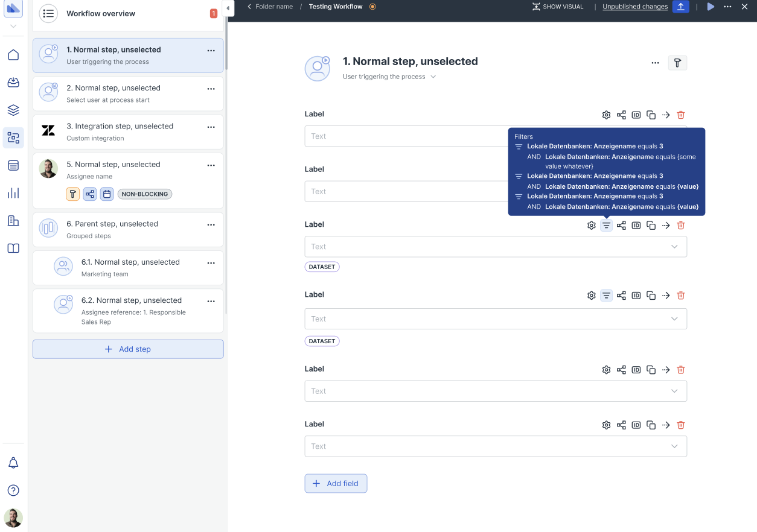Select the highlighted workflow icon in the sidebar
757x532 pixels.
13,138
